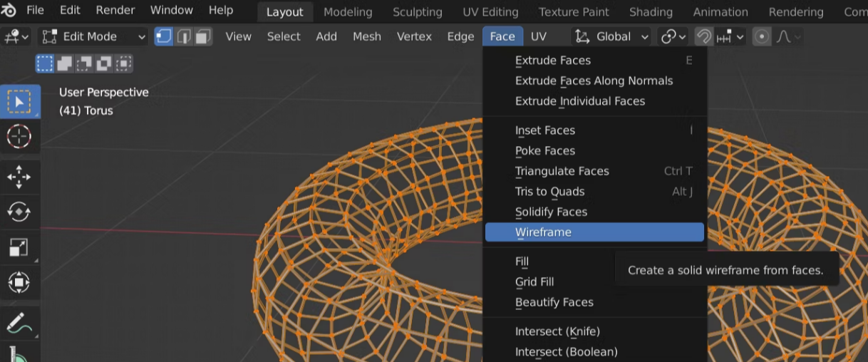Switch to the Sculpting workspace tab

(x=418, y=12)
